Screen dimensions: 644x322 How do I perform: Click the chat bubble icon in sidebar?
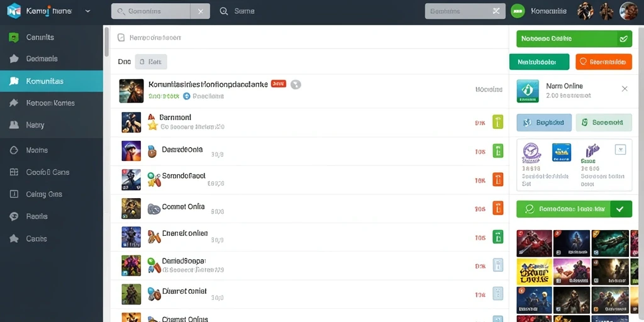[14, 216]
